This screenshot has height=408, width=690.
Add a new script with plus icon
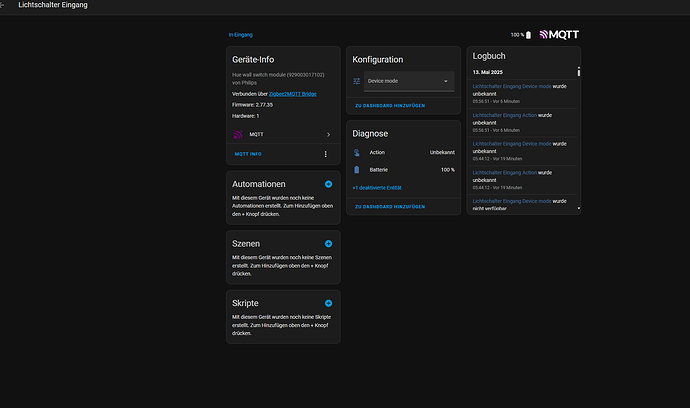pos(328,303)
